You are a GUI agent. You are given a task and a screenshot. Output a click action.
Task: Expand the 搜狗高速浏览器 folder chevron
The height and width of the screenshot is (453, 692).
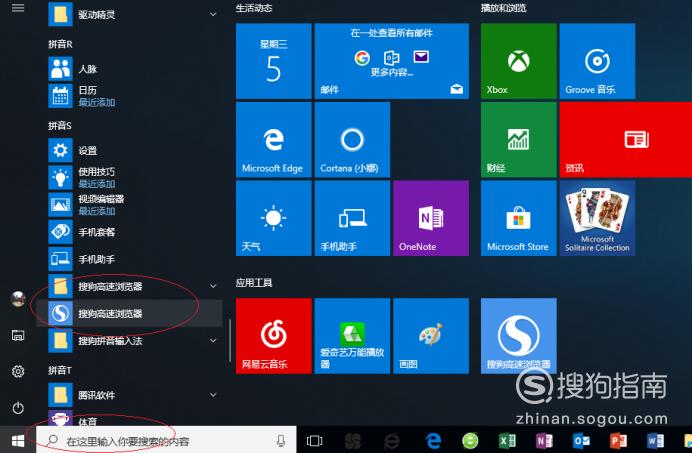click(x=213, y=286)
